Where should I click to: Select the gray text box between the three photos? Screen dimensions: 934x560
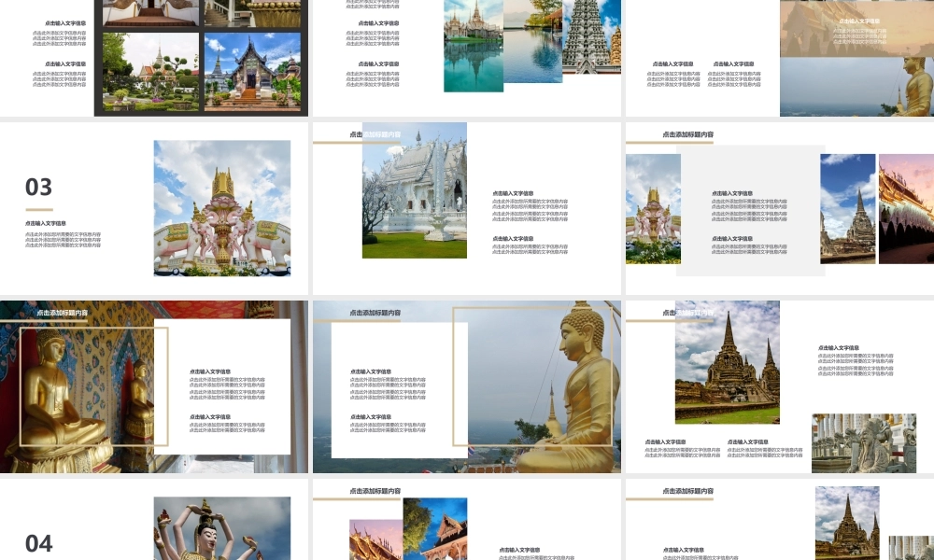750,211
